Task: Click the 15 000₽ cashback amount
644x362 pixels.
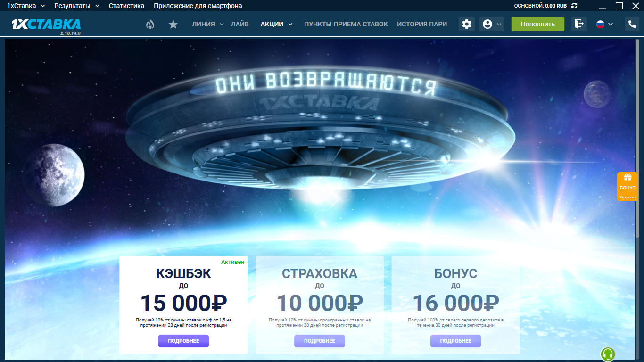Action: pos(183,303)
